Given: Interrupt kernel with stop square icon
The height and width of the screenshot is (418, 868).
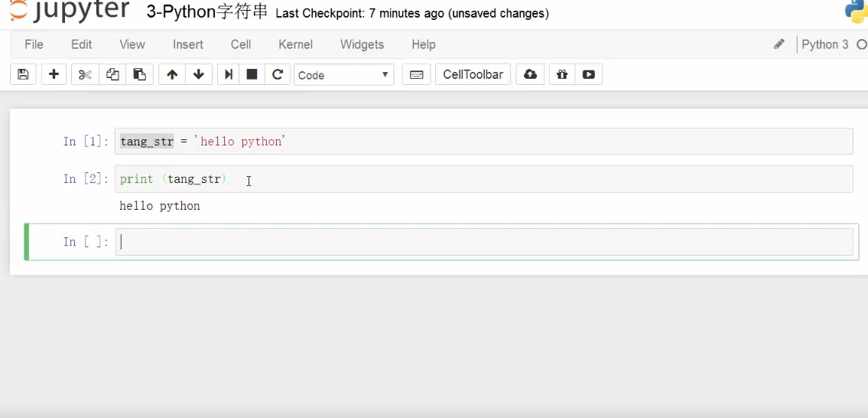Looking at the screenshot, I should point(252,74).
